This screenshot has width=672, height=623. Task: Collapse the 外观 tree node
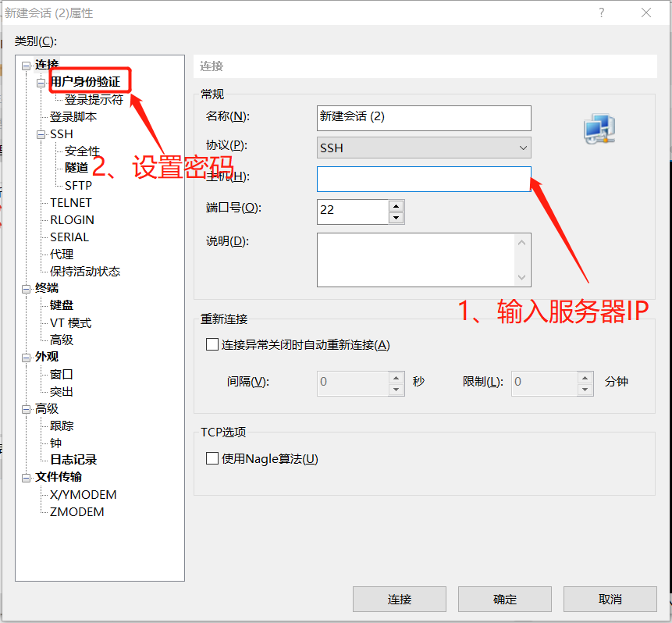[26, 358]
